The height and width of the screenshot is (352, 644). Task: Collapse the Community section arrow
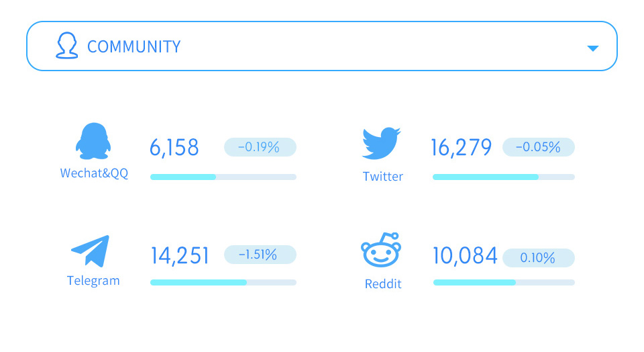pos(592,48)
